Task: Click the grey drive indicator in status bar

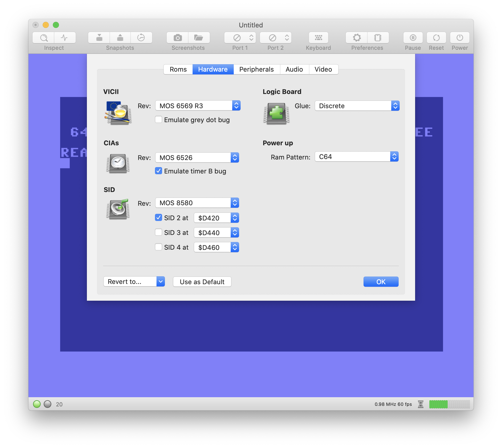Action: coord(48,404)
